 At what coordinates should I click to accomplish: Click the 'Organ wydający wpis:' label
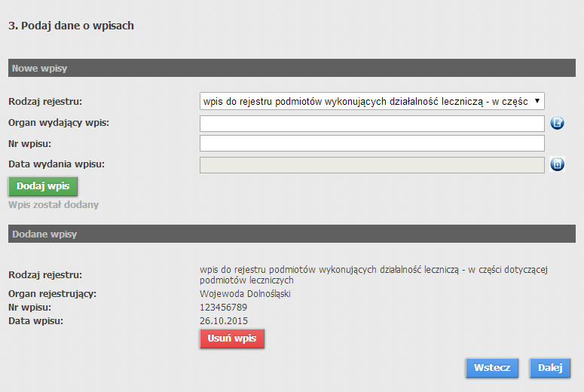click(x=59, y=123)
